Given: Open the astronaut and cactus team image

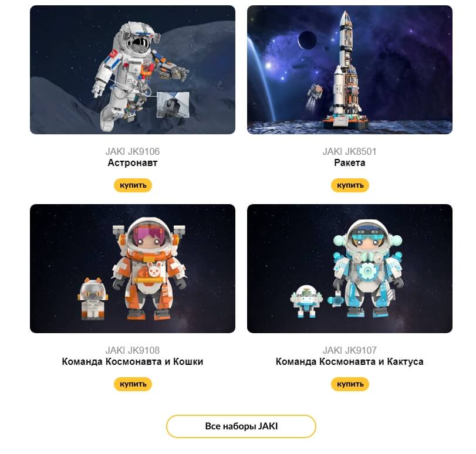Looking at the screenshot, I should pos(350,269).
